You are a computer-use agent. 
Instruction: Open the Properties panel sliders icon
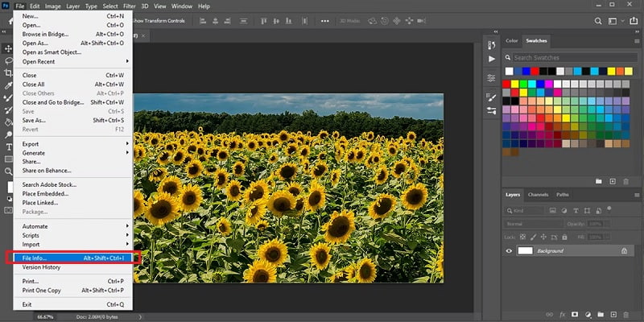pos(492,78)
